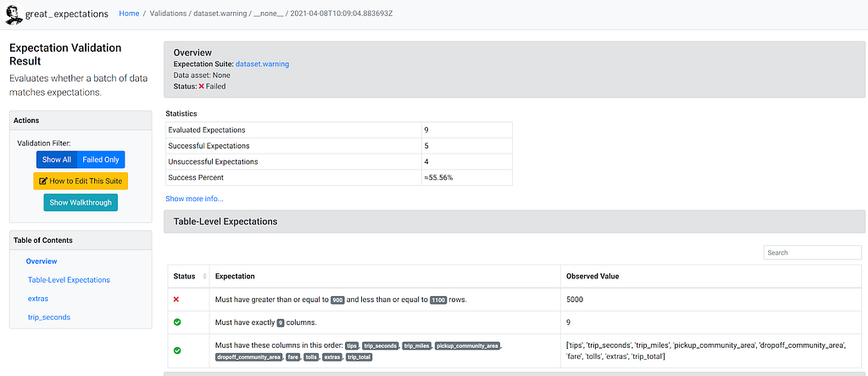Jump to extras in the Table of Contents

coord(38,299)
